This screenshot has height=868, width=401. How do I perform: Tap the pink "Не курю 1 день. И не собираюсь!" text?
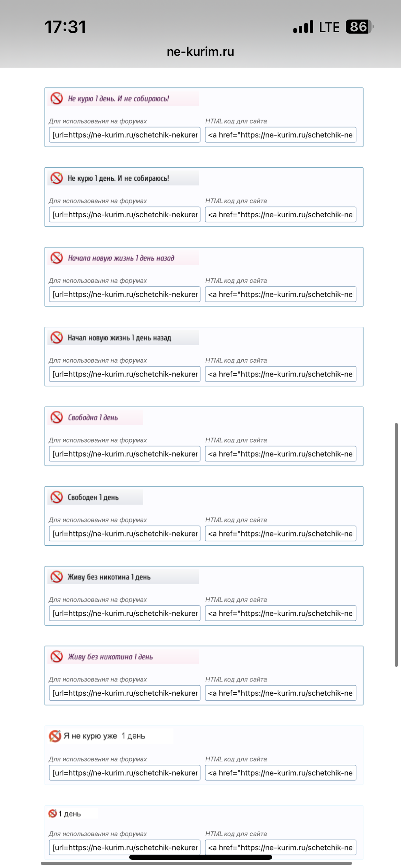coord(118,99)
